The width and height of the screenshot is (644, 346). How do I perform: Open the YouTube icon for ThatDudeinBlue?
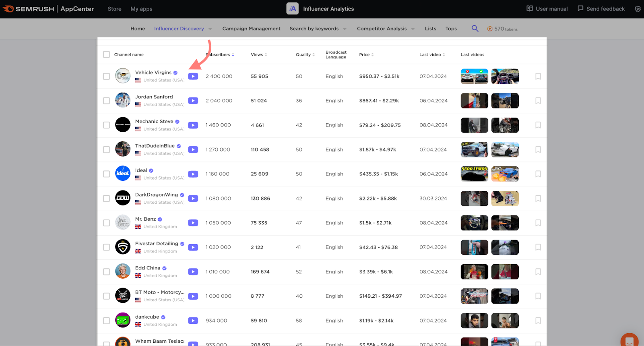point(193,150)
